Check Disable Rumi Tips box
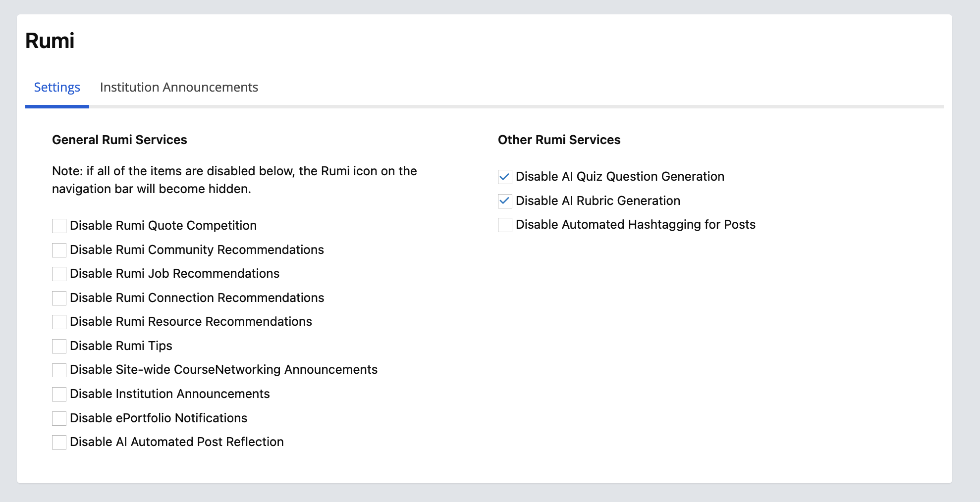Screen dimensions: 980x502 pyautogui.click(x=59, y=346)
